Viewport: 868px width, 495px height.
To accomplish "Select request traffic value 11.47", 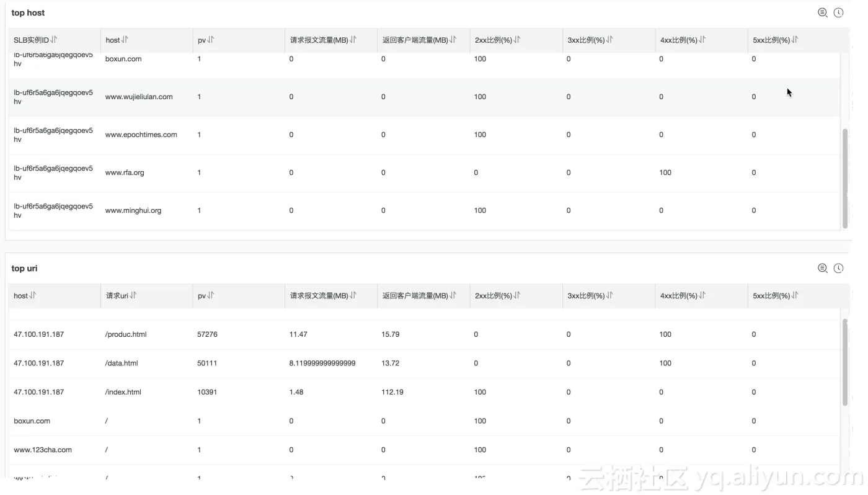I will coord(298,334).
